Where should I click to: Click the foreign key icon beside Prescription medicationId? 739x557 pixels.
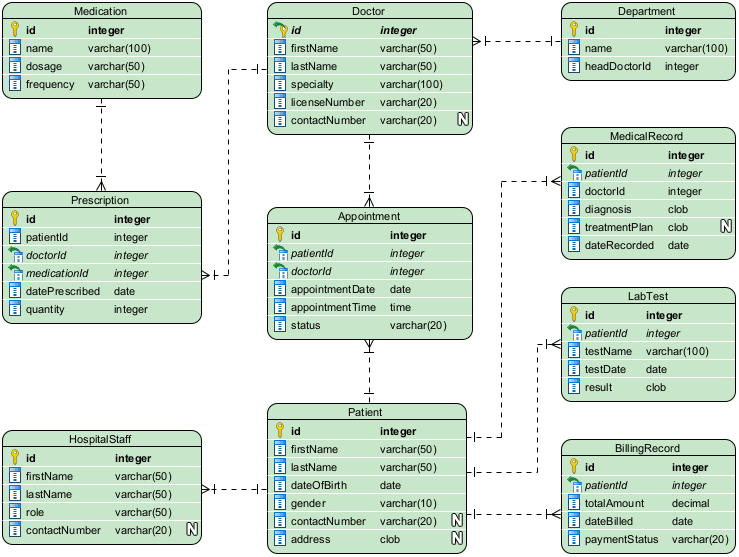[x=15, y=273]
